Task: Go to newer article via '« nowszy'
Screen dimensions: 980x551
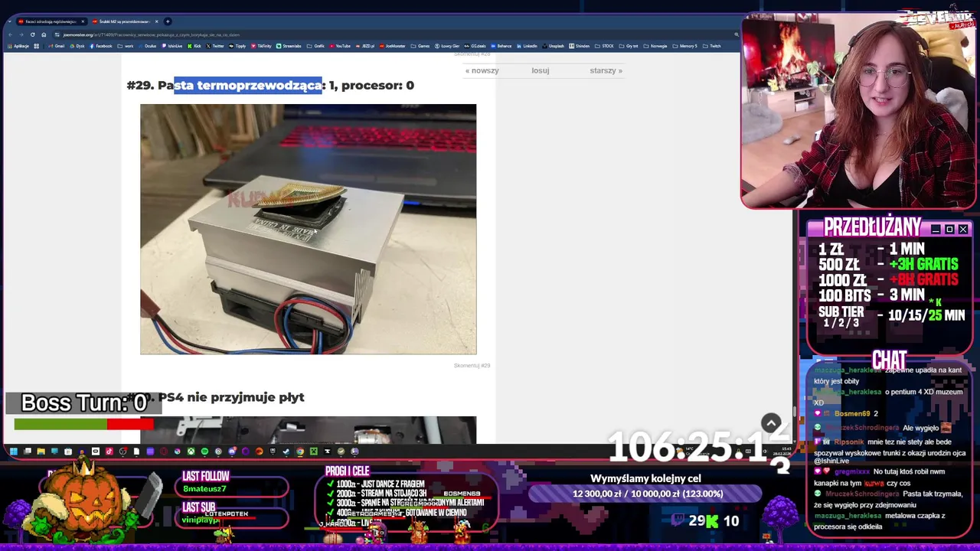Action: coord(482,70)
